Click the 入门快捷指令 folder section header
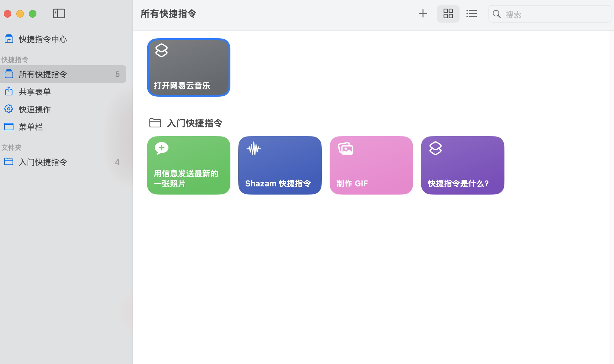Image resolution: width=614 pixels, height=364 pixels. 194,123
